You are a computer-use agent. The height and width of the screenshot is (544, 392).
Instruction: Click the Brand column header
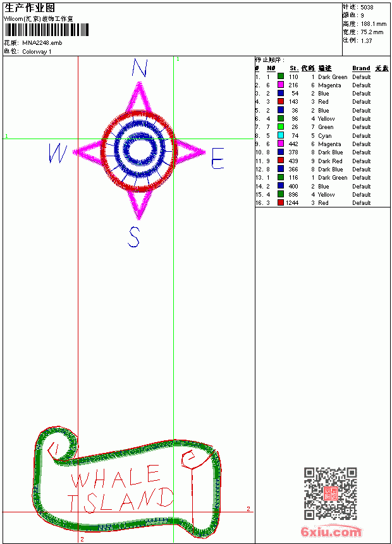[x=361, y=68]
